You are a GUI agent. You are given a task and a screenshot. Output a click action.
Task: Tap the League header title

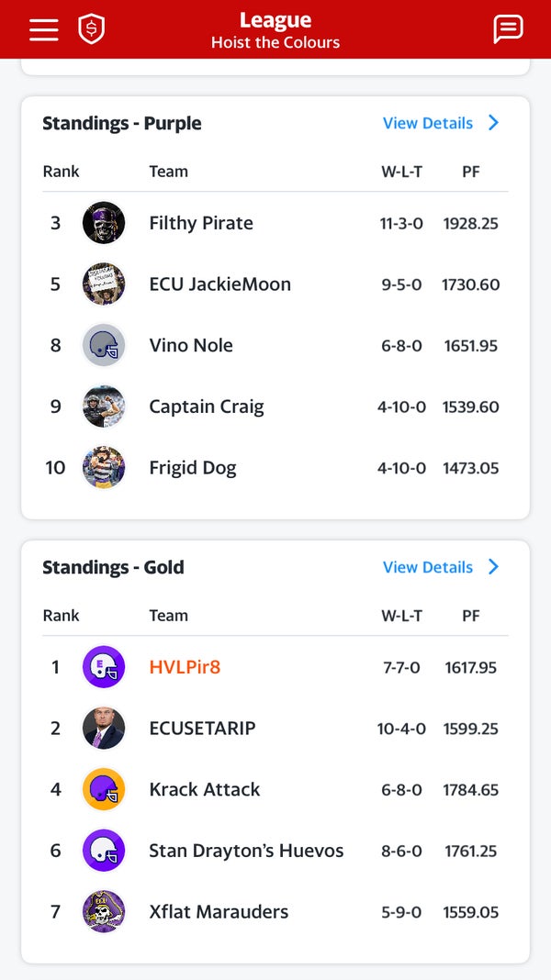[x=275, y=19]
